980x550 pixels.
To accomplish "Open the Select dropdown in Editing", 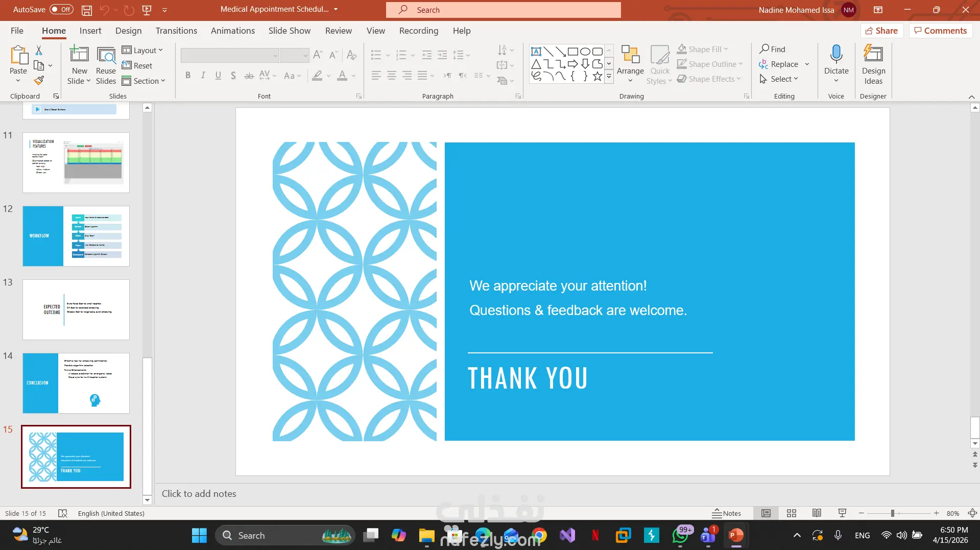I will pyautogui.click(x=778, y=79).
